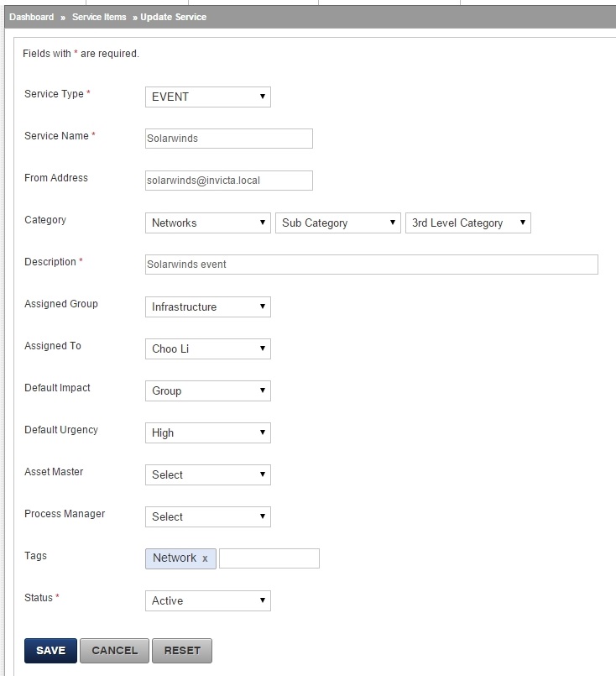Change the Status dropdown from Active

click(x=208, y=600)
